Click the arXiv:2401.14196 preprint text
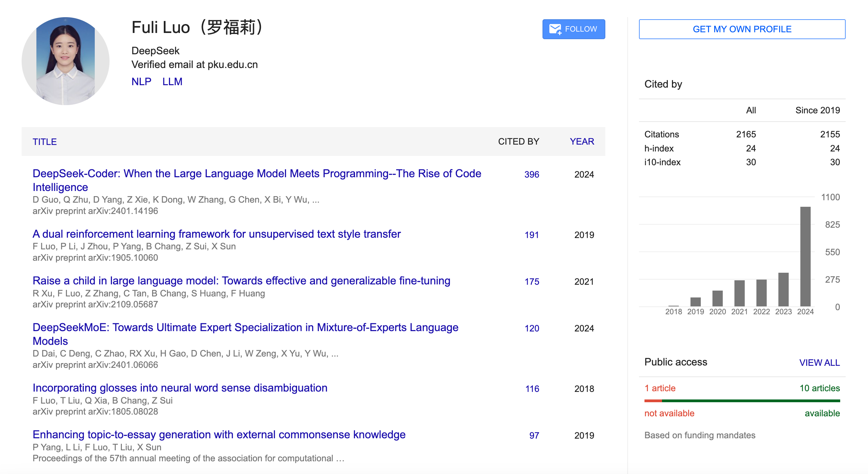The width and height of the screenshot is (868, 474). pos(95,211)
